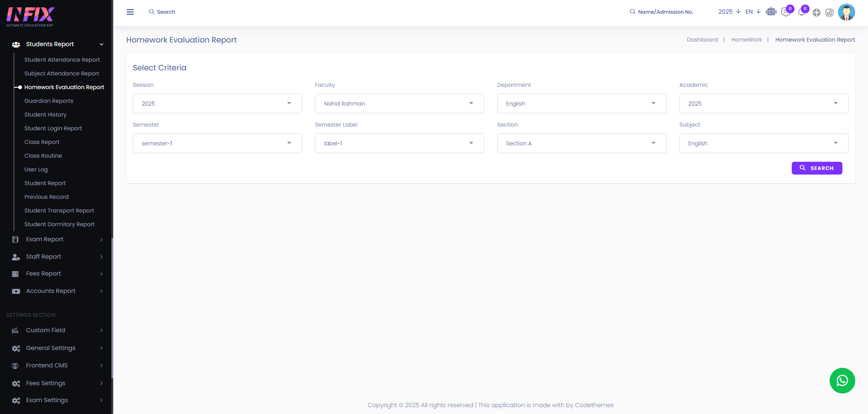Click the globe website icon

(816, 12)
